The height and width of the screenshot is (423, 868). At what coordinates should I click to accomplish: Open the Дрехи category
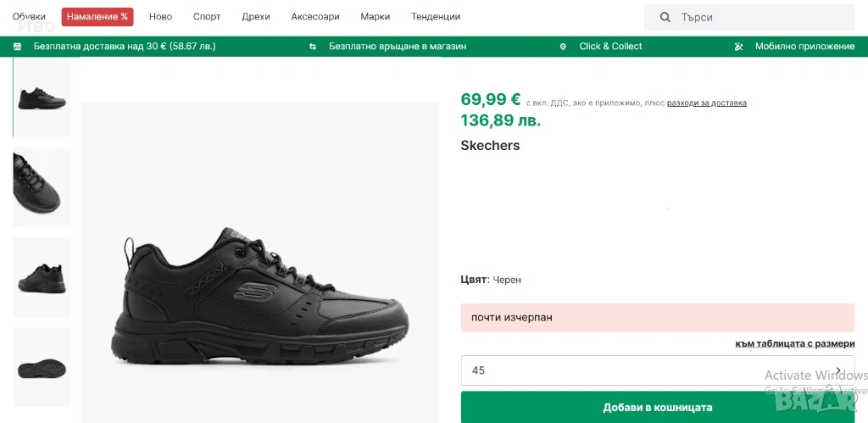pos(256,17)
